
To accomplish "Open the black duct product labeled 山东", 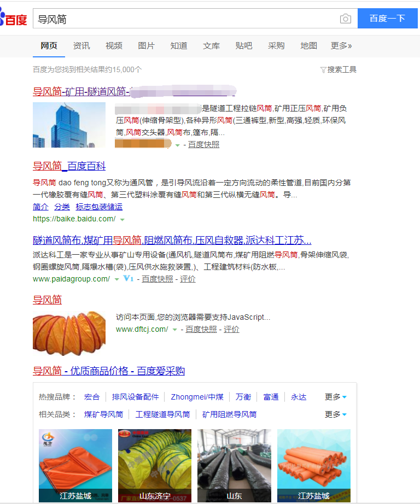I will (234, 465).
